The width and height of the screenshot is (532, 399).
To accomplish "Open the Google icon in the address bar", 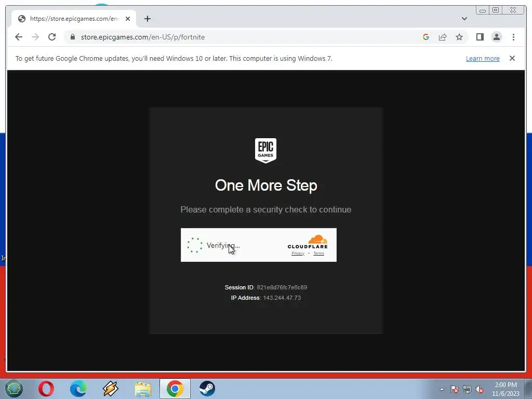I will (426, 37).
